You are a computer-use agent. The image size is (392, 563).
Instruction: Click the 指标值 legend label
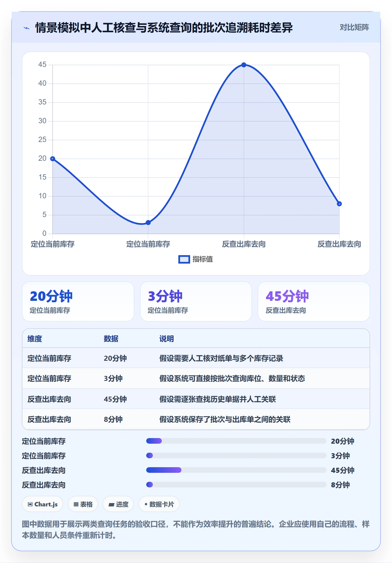click(x=202, y=259)
